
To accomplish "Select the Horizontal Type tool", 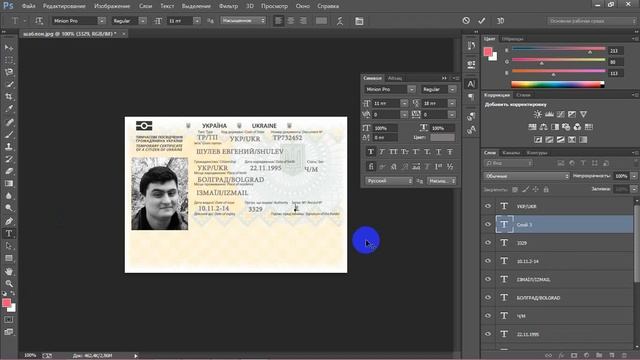I will coord(9,233).
